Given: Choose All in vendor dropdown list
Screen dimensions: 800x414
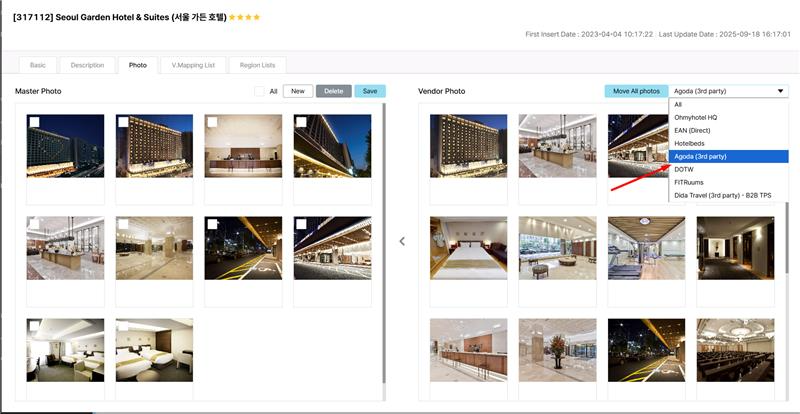Looking at the screenshot, I should tap(728, 104).
